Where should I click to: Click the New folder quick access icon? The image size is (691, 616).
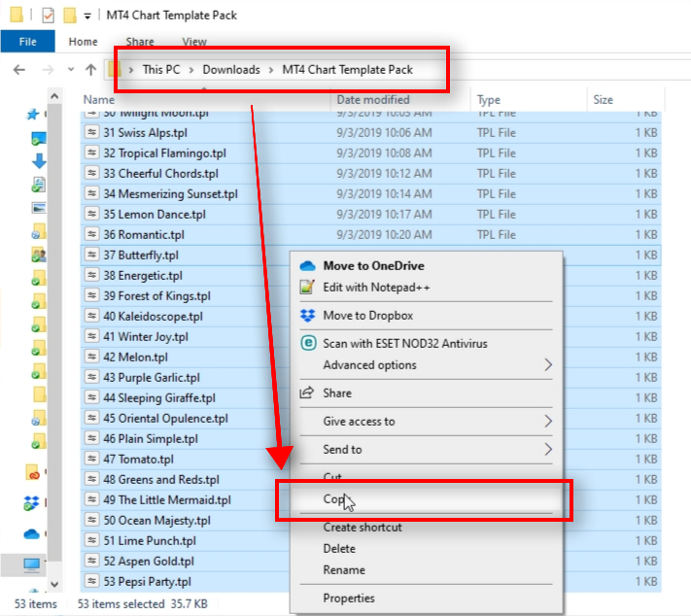pos(70,16)
